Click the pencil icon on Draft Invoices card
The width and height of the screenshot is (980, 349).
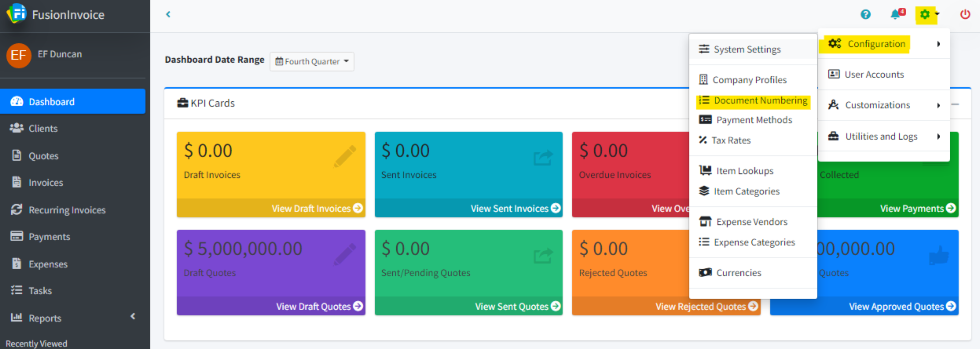(345, 156)
